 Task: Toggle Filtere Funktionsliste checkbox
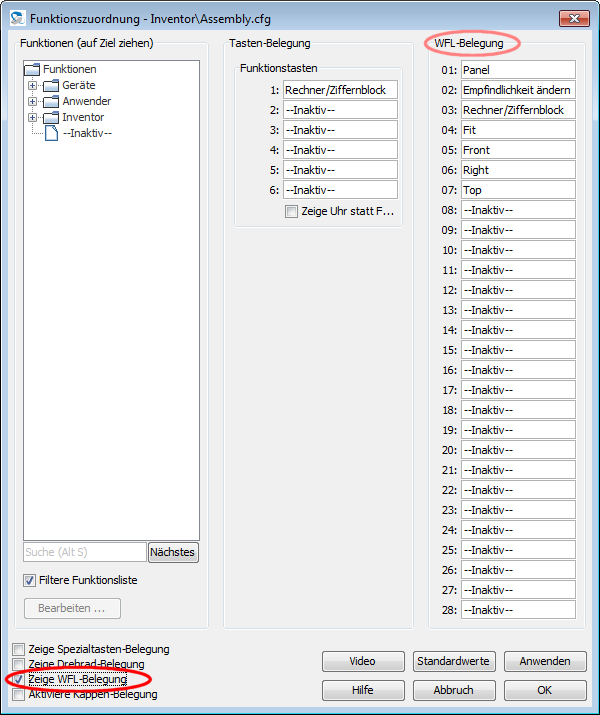tap(29, 580)
